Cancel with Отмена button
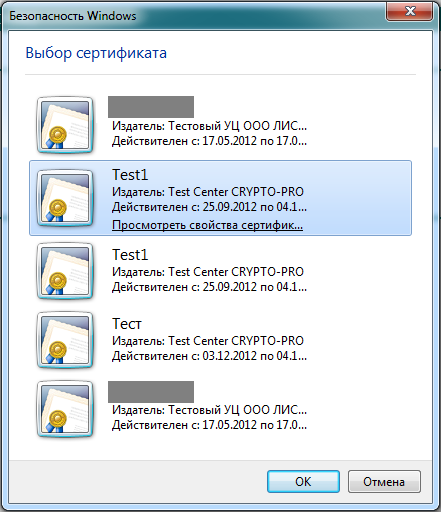 (x=384, y=481)
